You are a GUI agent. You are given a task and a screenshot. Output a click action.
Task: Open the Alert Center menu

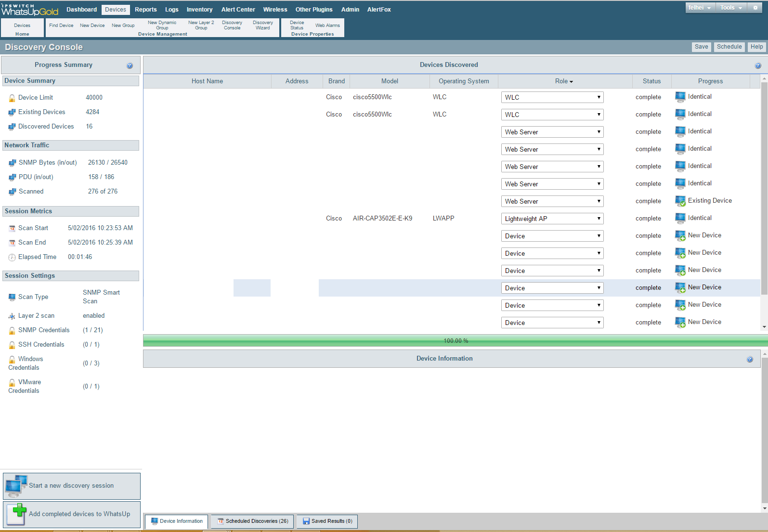pyautogui.click(x=238, y=10)
